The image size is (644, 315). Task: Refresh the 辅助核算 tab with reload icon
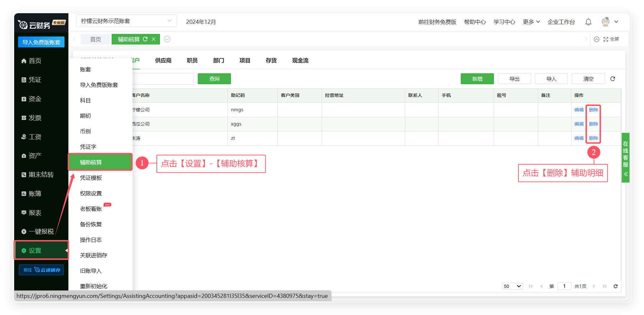(145, 39)
